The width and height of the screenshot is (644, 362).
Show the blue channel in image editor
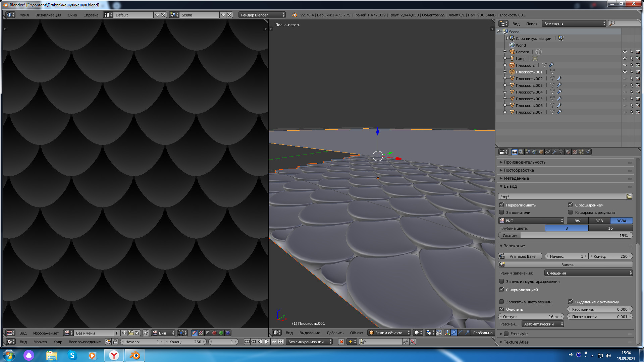point(228,333)
